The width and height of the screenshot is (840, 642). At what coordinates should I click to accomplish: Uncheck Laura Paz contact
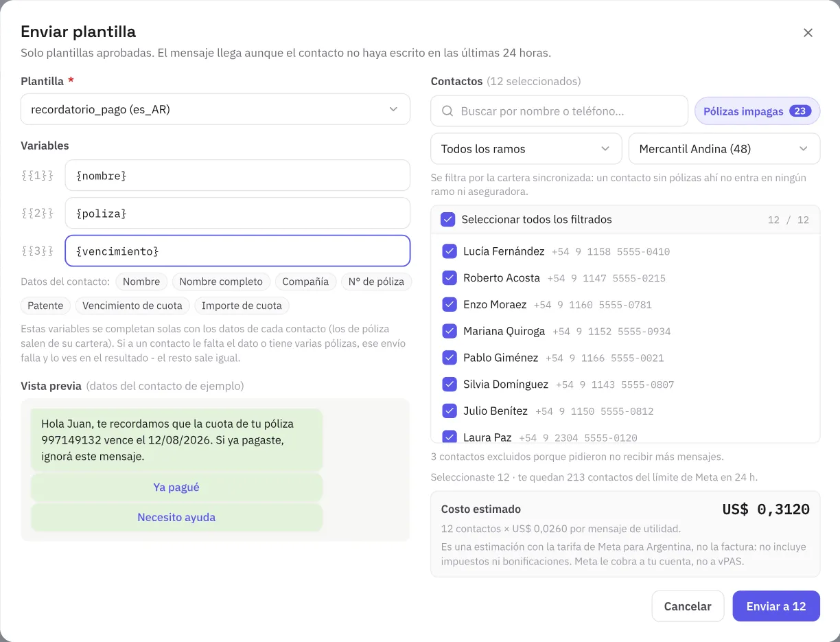point(450,437)
